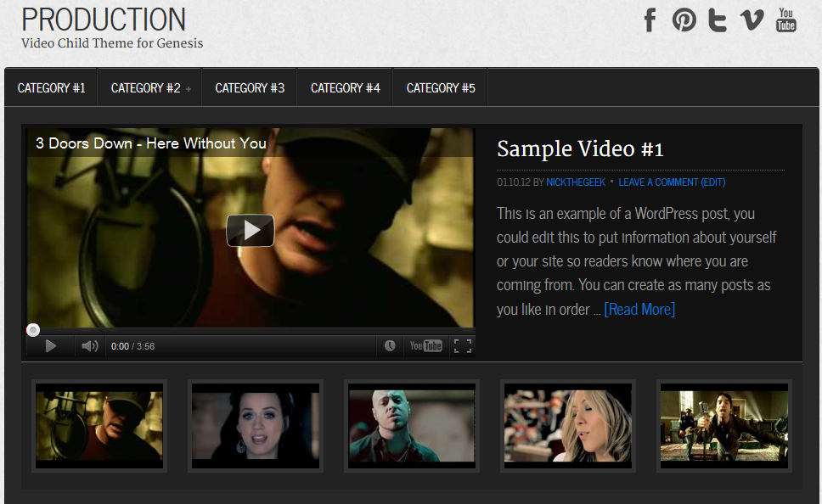Screen dimensions: 822x504
Task: Open the NickTheGeek author link
Action: [575, 182]
